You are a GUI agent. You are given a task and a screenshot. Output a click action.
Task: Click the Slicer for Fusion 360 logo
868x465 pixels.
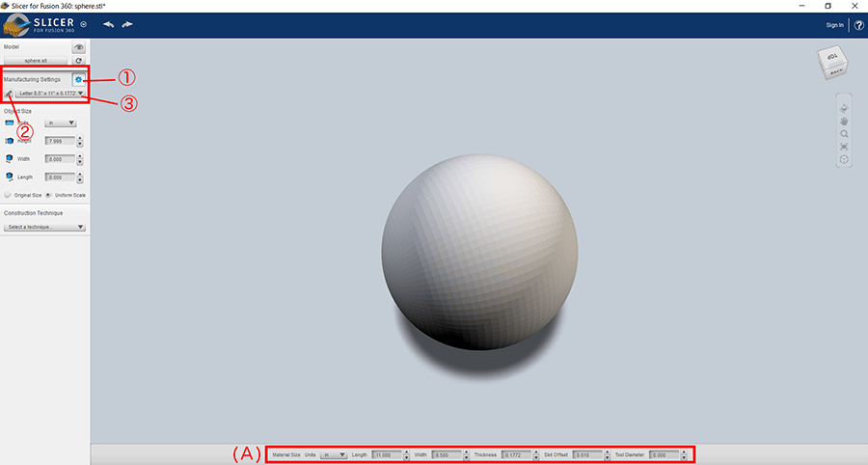click(x=39, y=25)
